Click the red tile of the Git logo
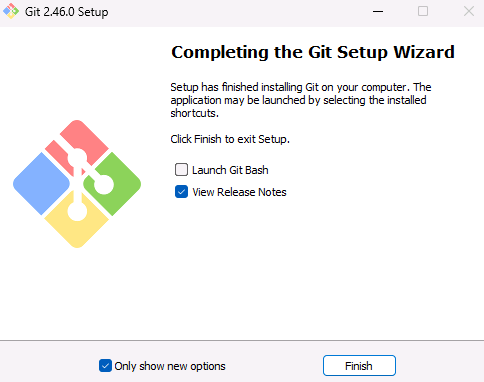Image resolution: width=484 pixels, height=382 pixels. click(x=88, y=138)
